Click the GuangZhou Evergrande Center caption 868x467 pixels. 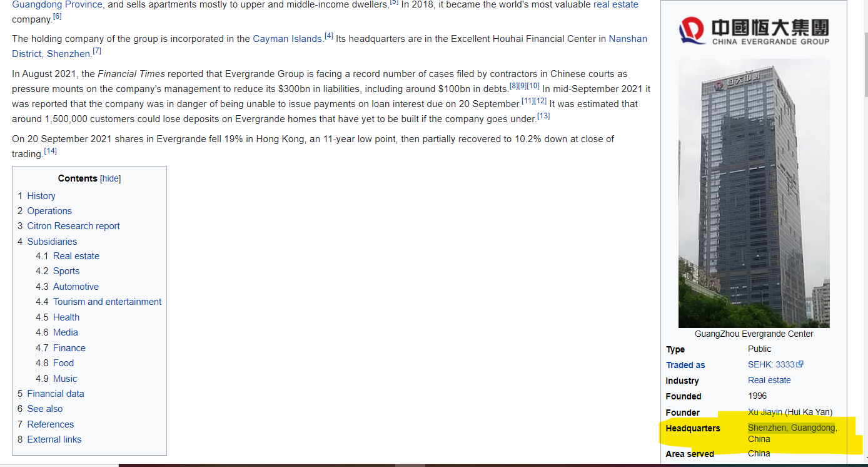tap(754, 334)
